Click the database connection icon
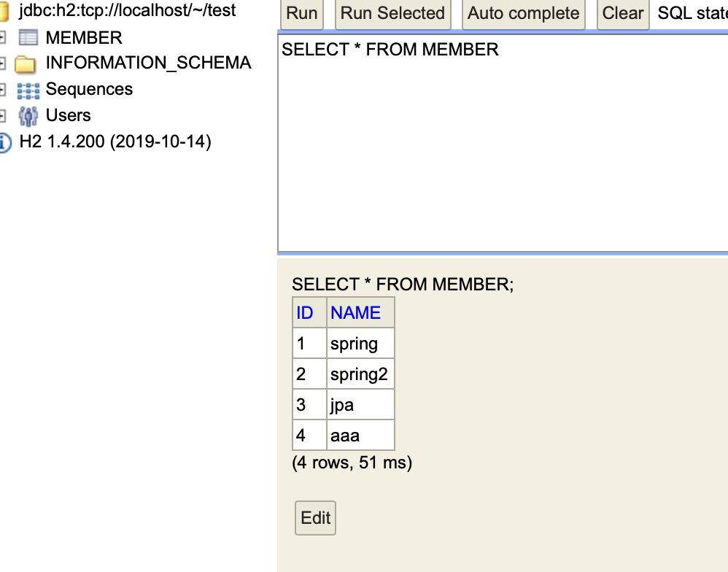The image size is (728, 572). pos(4,11)
